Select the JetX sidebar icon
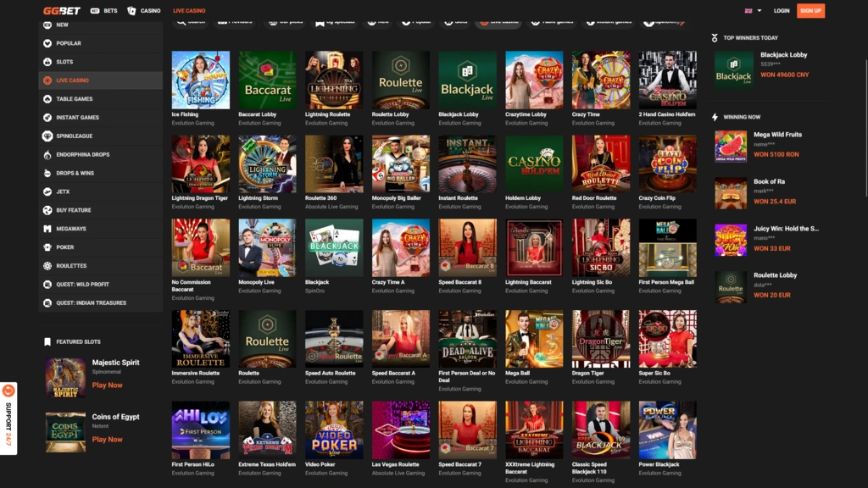This screenshot has width=868, height=488. 47,191
